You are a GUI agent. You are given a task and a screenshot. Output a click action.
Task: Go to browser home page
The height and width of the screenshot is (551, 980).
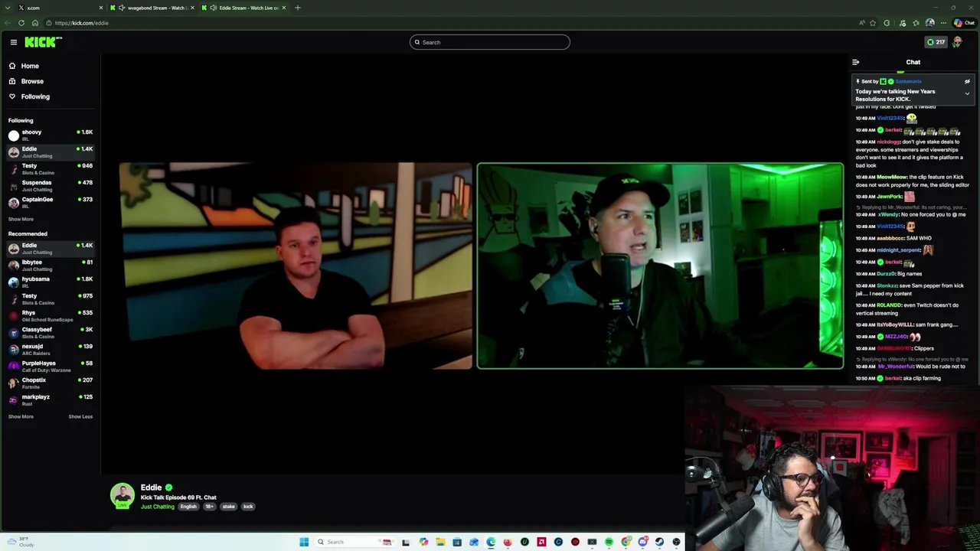coord(34,23)
